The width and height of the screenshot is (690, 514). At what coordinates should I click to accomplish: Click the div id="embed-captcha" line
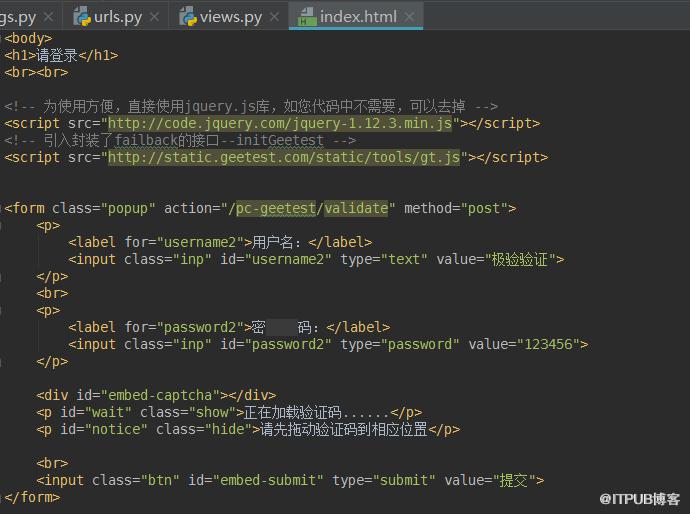tap(156, 395)
